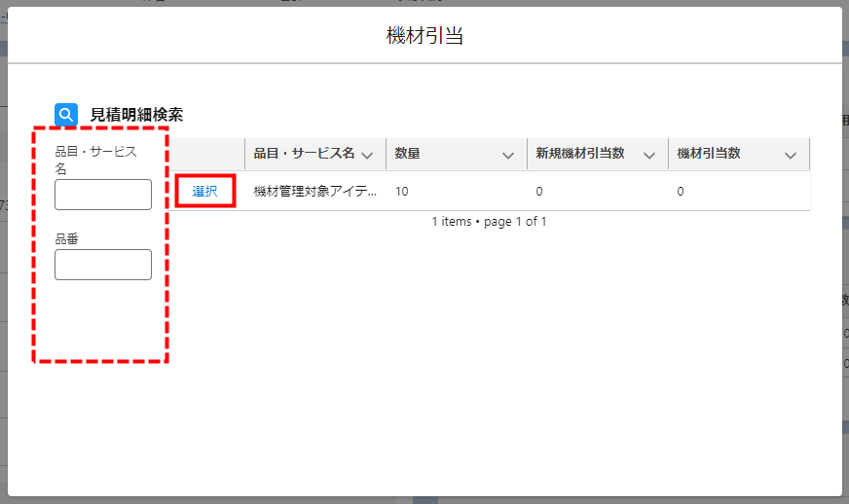Sort by the 品目・サービス名 column header
Image resolution: width=849 pixels, height=504 pixels.
point(304,154)
